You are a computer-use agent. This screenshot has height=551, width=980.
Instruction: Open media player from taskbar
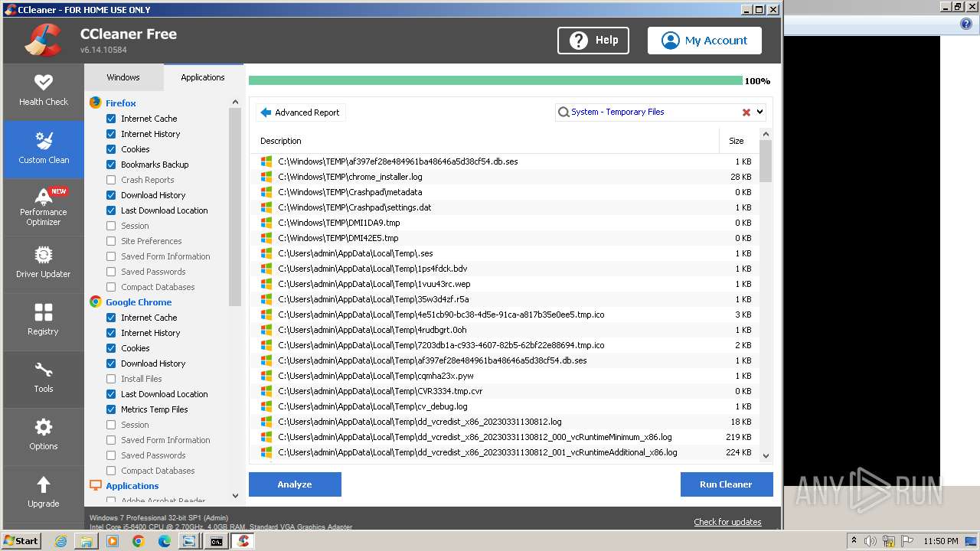pyautogui.click(x=113, y=541)
